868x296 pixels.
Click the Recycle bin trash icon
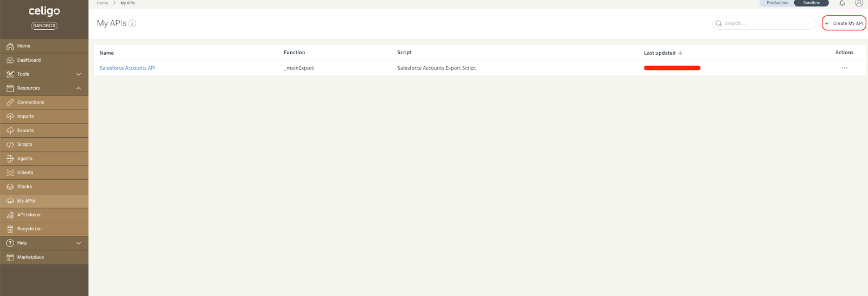coord(10,229)
